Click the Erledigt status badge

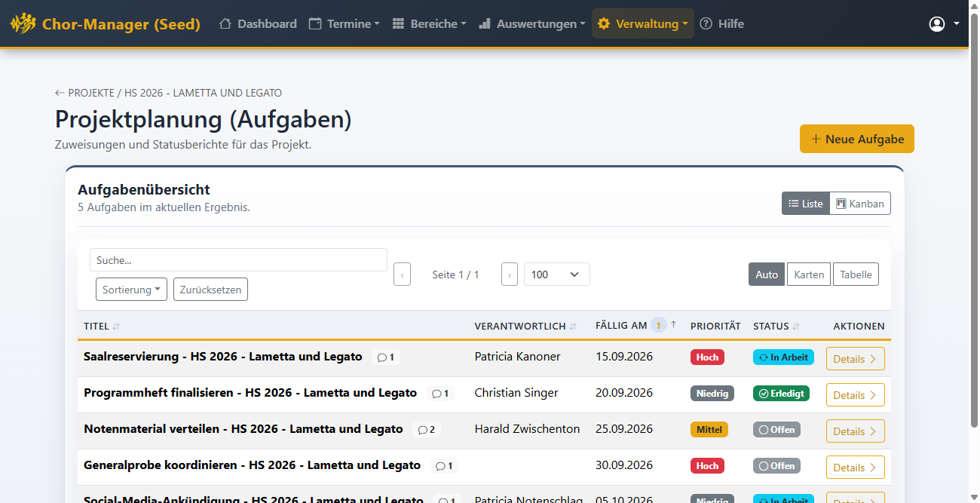[x=781, y=394]
